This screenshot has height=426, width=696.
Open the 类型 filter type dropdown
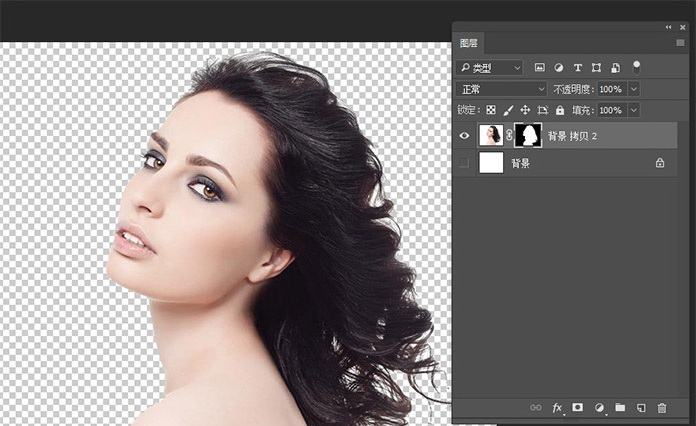pyautogui.click(x=489, y=68)
